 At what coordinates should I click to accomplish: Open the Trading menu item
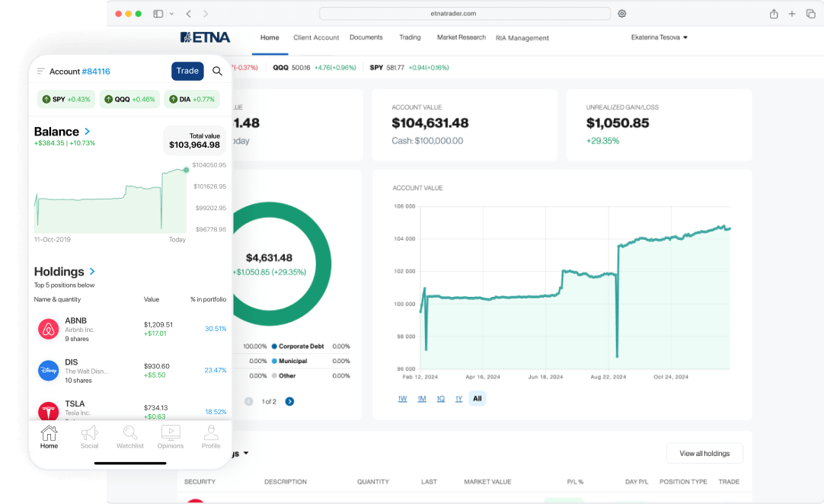point(410,37)
